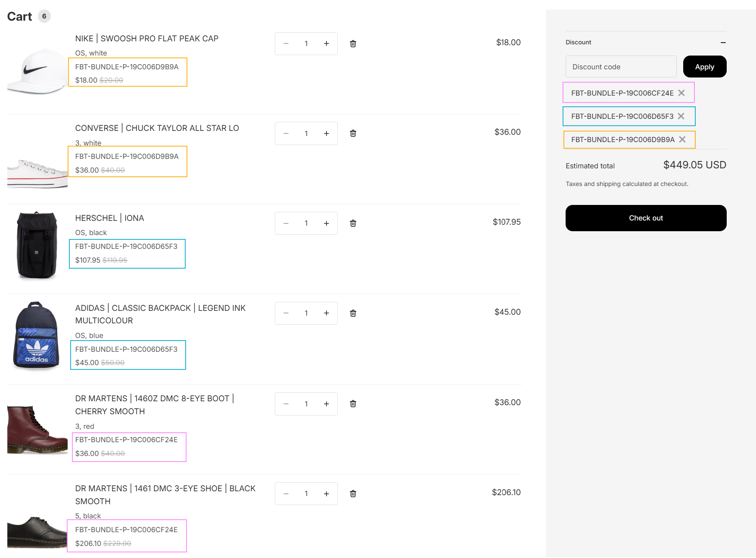
Task: Collapse the Discount section
Action: [723, 42]
